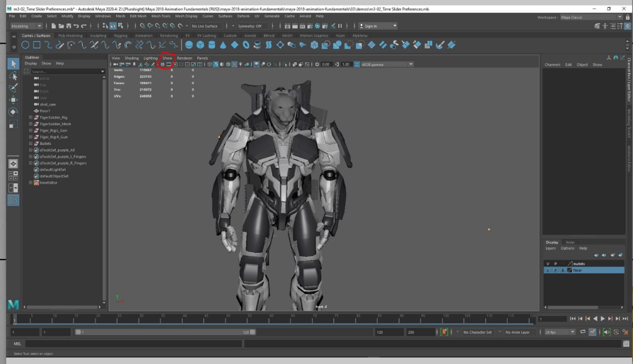The width and height of the screenshot is (633, 364).
Task: Click the Set key icon in range bar
Action: [444, 332]
